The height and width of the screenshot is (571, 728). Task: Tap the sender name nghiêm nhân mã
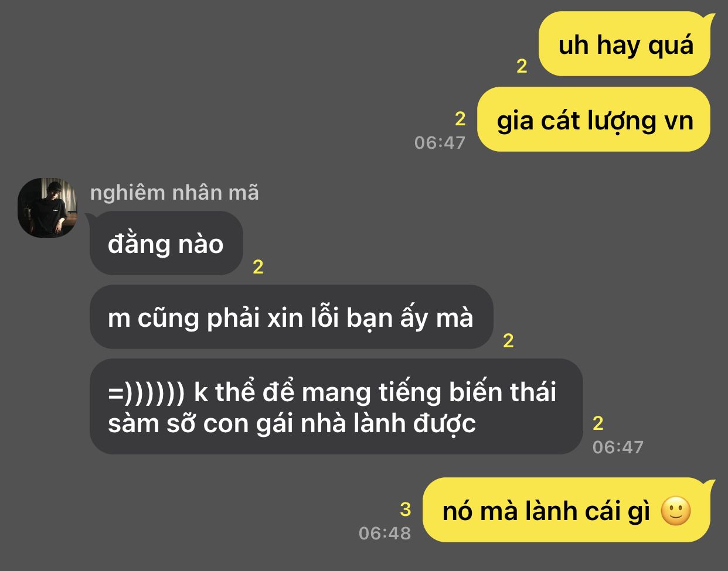175,192
